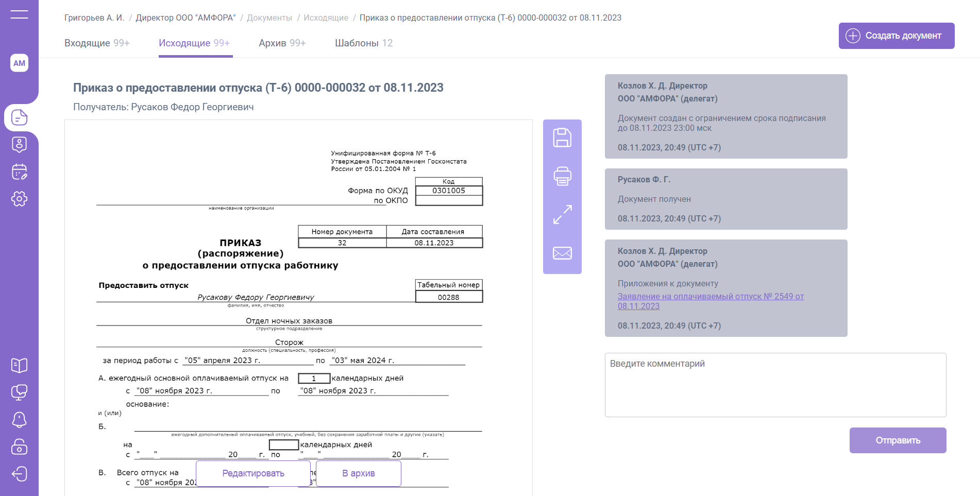This screenshot has width=980, height=496.
Task: Open the Заявление на оплачиваемый отпуск link
Action: (x=710, y=297)
